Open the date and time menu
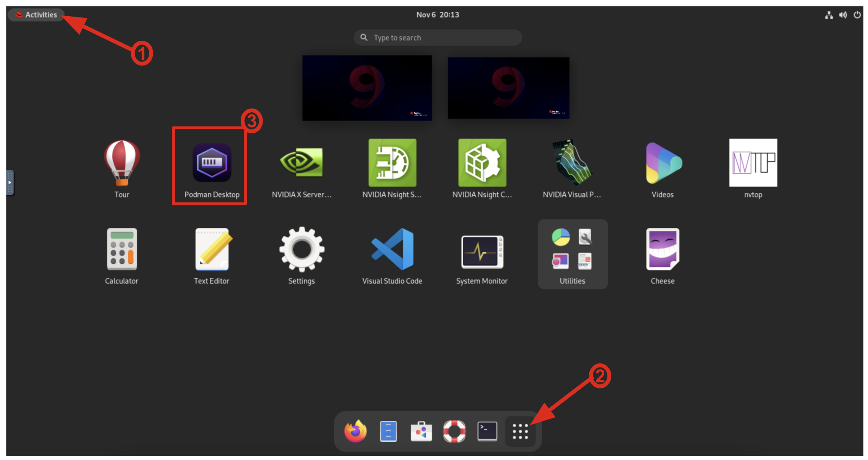 click(x=438, y=15)
